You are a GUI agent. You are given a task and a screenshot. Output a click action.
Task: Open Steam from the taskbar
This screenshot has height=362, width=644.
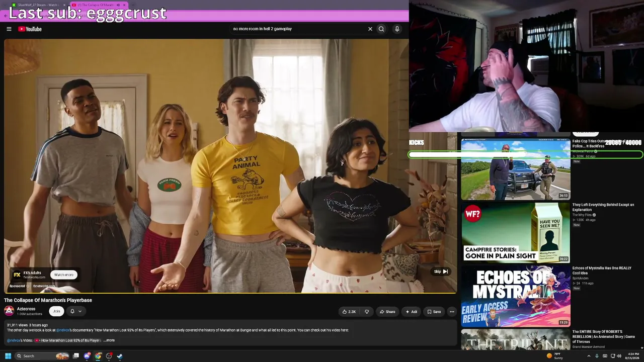(120, 356)
